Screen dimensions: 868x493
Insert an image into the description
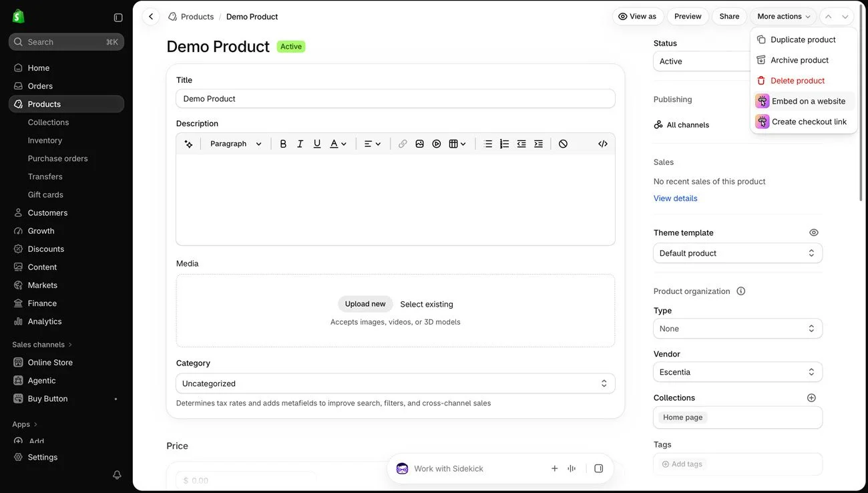tap(419, 144)
